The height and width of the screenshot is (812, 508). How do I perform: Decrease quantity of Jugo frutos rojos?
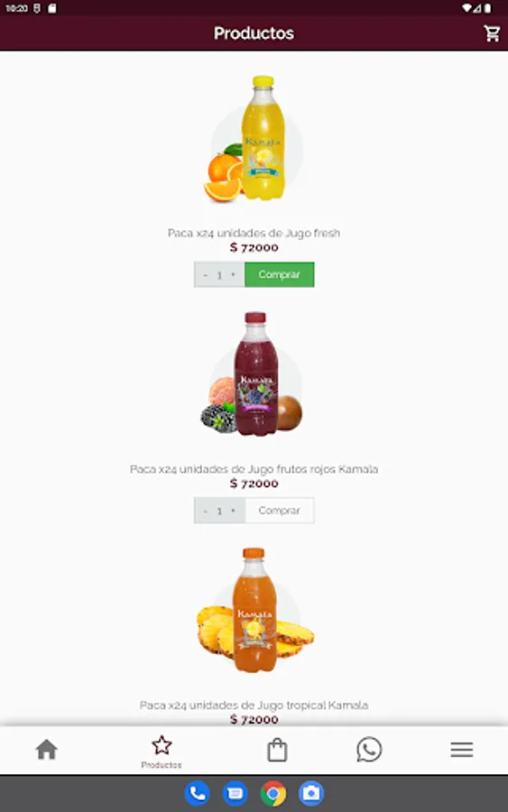coord(206,512)
